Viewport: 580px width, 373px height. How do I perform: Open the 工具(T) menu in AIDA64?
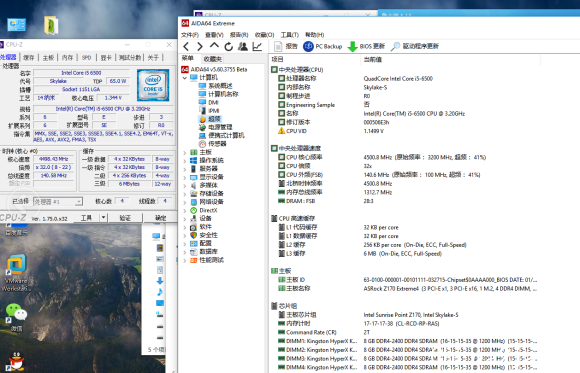click(290, 35)
